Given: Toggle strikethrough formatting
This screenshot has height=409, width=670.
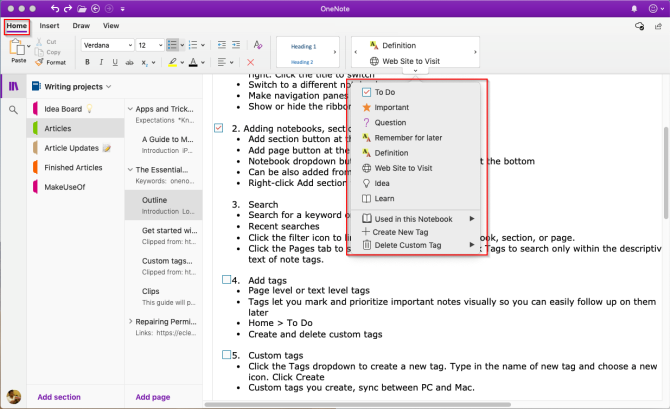Looking at the screenshot, I should (x=129, y=62).
